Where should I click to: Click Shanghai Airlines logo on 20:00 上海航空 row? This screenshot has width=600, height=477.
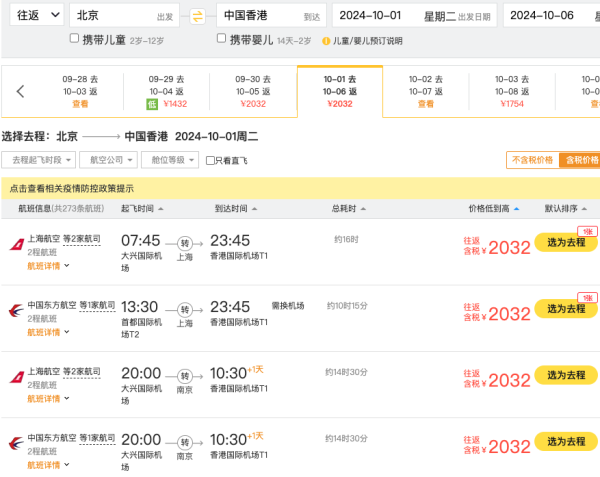(17, 377)
